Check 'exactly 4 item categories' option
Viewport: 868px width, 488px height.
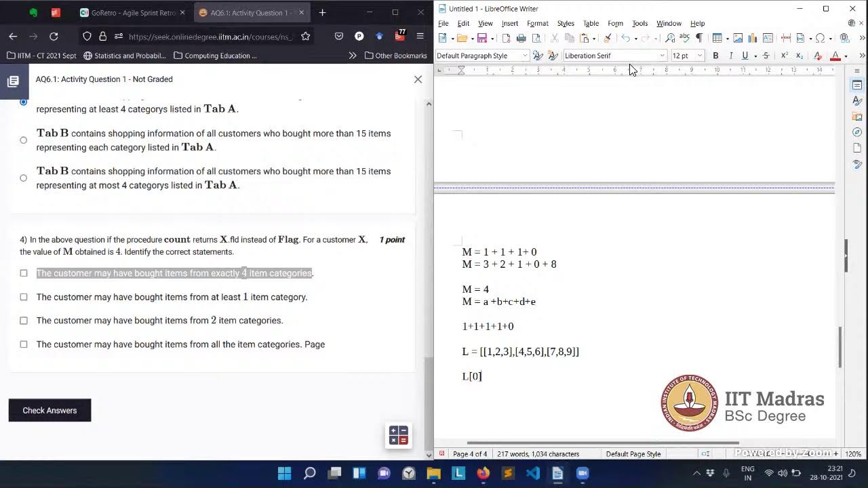tap(24, 273)
